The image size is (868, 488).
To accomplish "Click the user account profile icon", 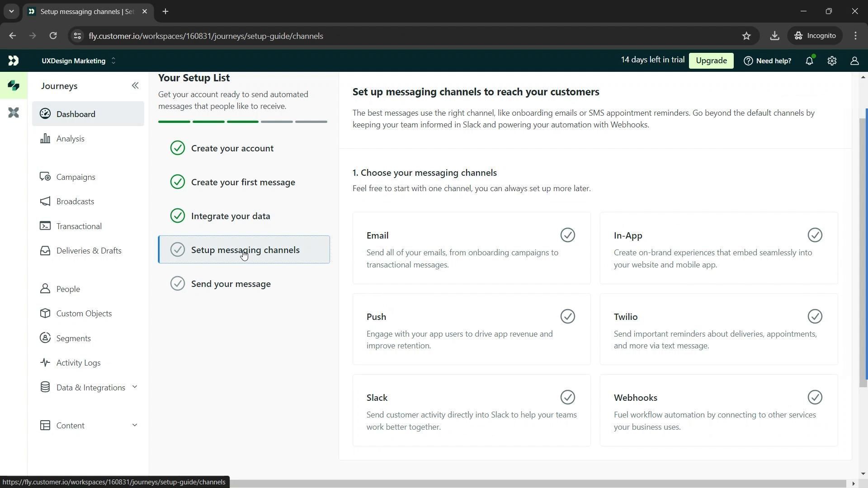I will (x=854, y=61).
